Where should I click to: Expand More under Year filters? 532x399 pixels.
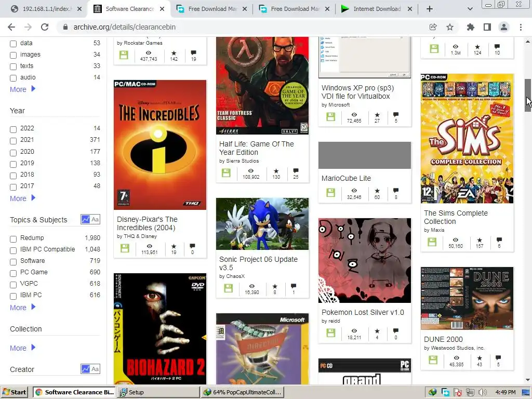click(22, 198)
